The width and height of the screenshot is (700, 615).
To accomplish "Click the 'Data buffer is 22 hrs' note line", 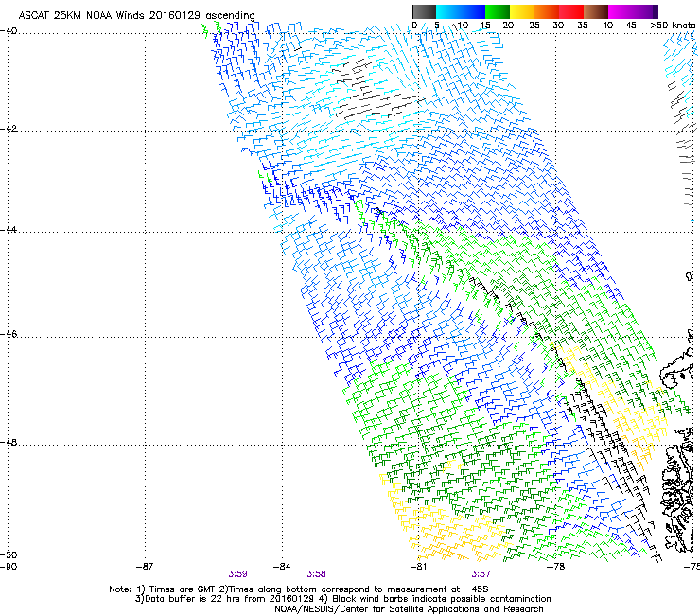I will coord(343,599).
